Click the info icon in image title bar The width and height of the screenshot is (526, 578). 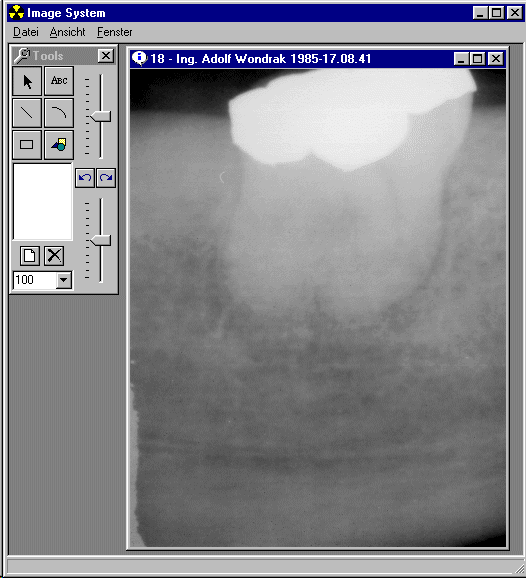[140, 59]
